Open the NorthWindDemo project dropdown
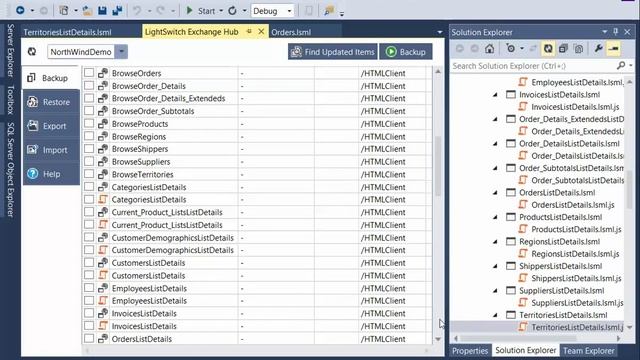 121,52
